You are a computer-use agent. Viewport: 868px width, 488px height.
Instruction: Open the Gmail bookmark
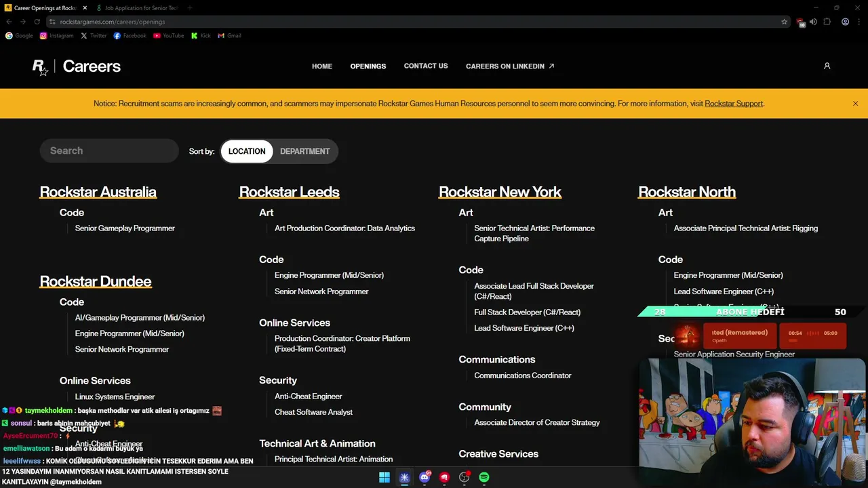coord(229,36)
